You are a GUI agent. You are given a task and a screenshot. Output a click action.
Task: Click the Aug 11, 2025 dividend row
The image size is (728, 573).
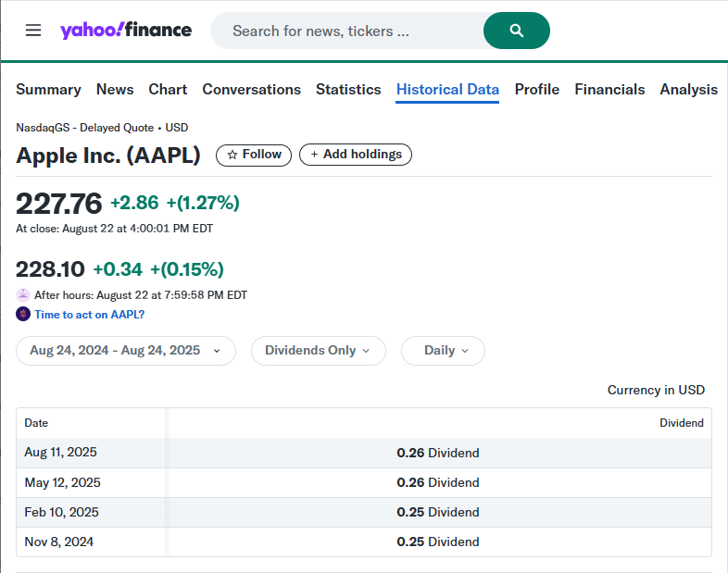coord(363,453)
